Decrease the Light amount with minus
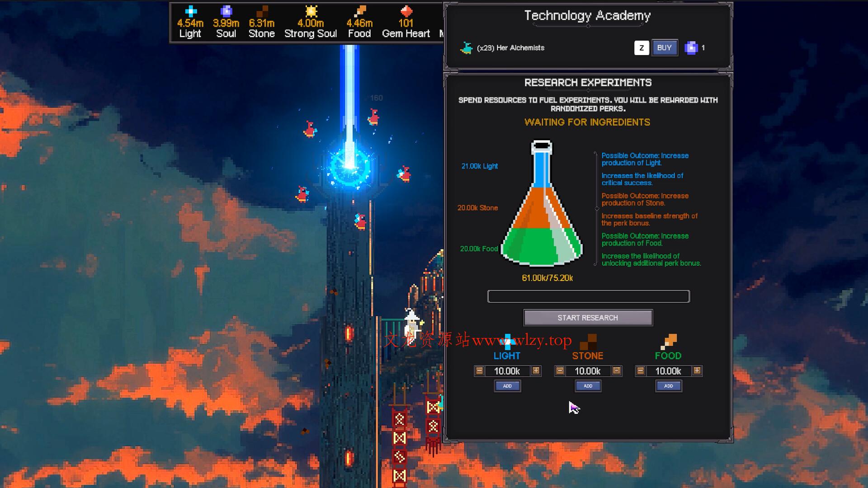The width and height of the screenshot is (868, 488). (x=479, y=371)
